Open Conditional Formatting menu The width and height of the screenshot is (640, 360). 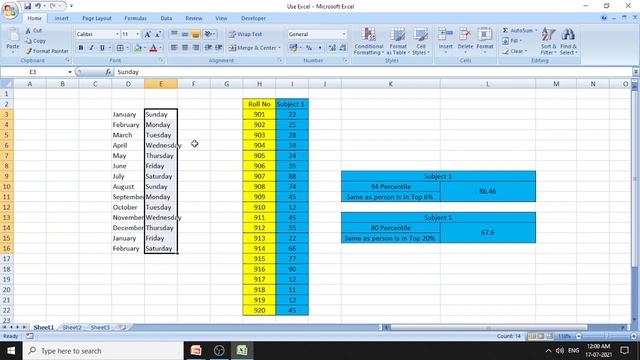(x=369, y=41)
